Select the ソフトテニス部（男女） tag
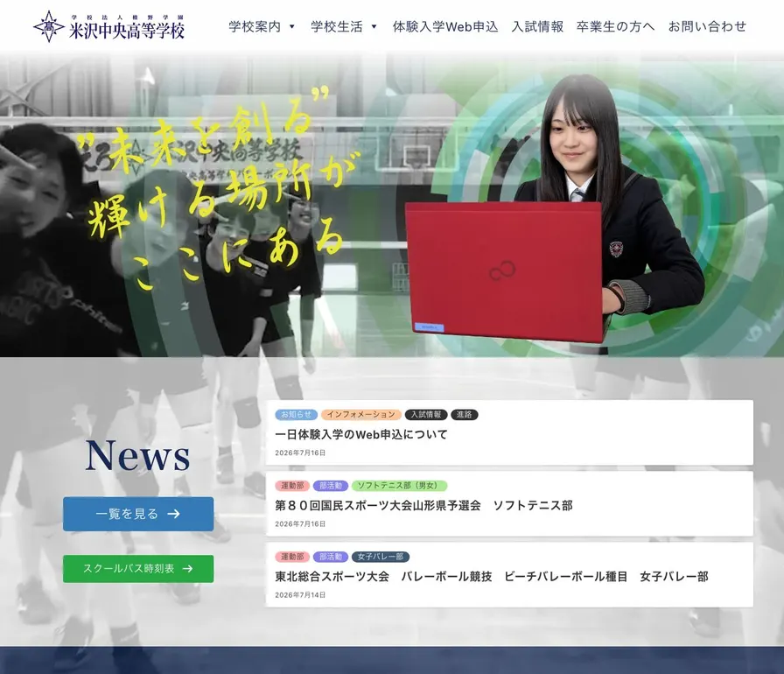Screen dimensions: 784x674 point(399,486)
